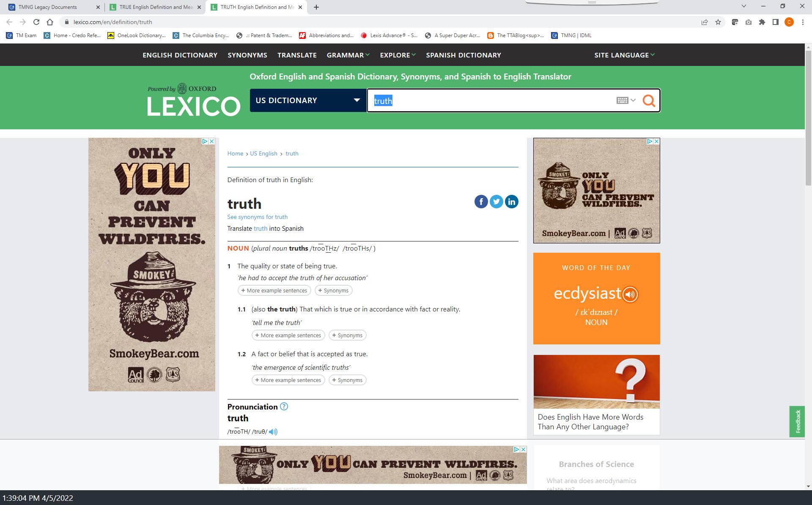Open SYNONYMS in top navigation
The image size is (812, 505).
pyautogui.click(x=247, y=55)
